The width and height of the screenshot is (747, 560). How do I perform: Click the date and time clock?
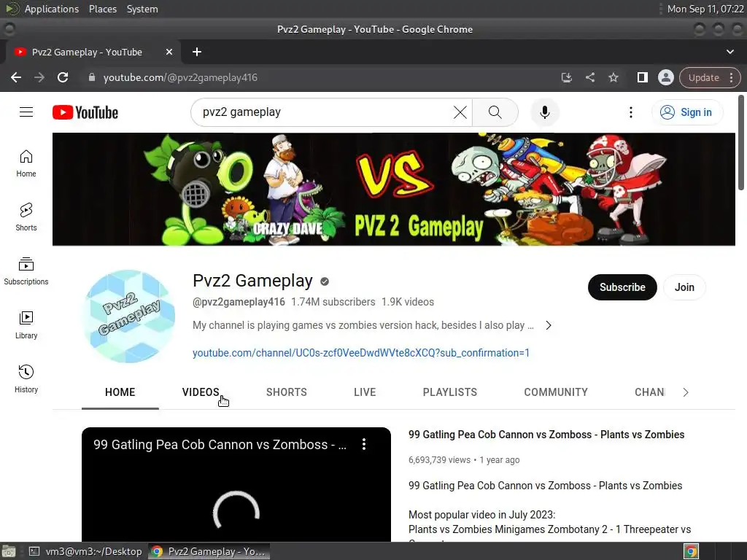(x=705, y=9)
